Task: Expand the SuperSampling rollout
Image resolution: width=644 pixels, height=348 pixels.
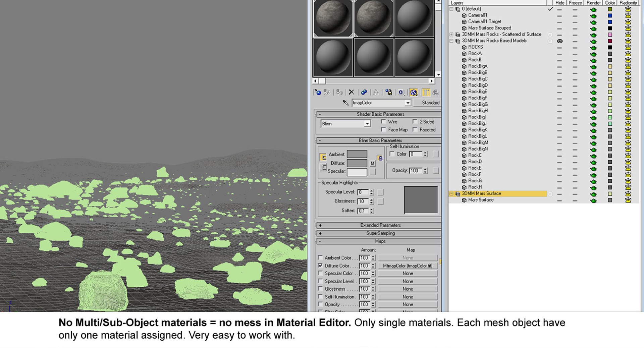Action: [x=378, y=233]
